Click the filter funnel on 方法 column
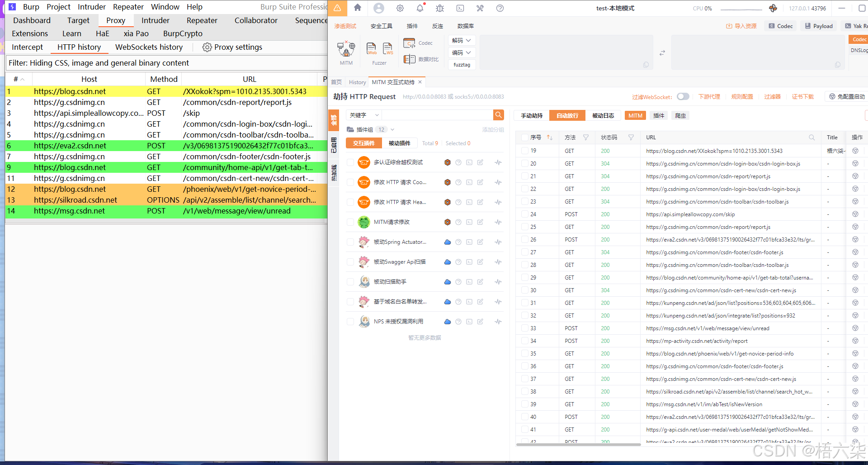This screenshot has width=868, height=465. pyautogui.click(x=586, y=138)
